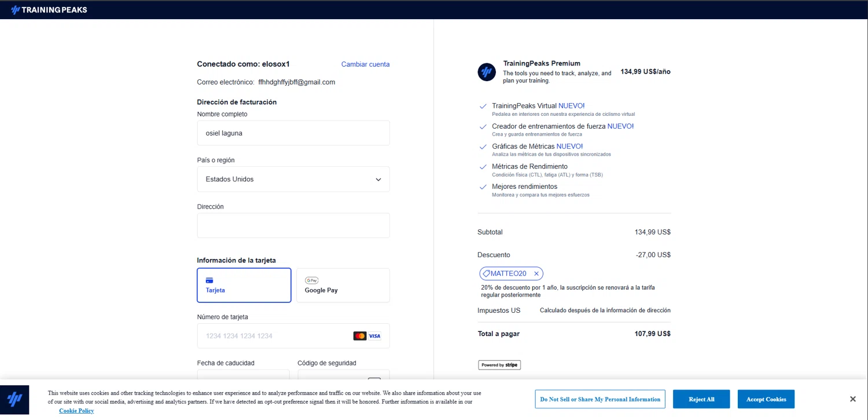Remove the MATTEO20 coupon with the X

coord(536,273)
